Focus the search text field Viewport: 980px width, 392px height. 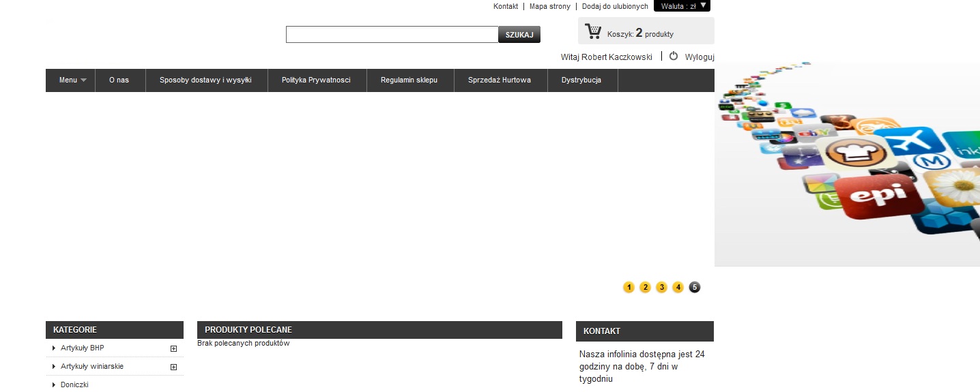click(x=392, y=35)
